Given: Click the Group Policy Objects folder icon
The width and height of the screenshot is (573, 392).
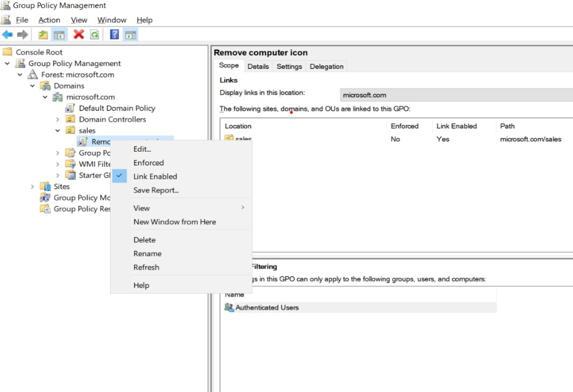Looking at the screenshot, I should coord(70,153).
